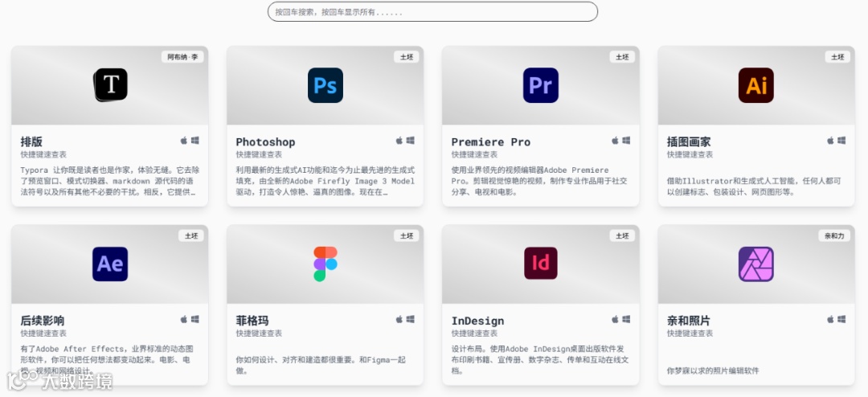Open the Premiere Pro Pr icon
The image size is (868, 397).
[540, 85]
